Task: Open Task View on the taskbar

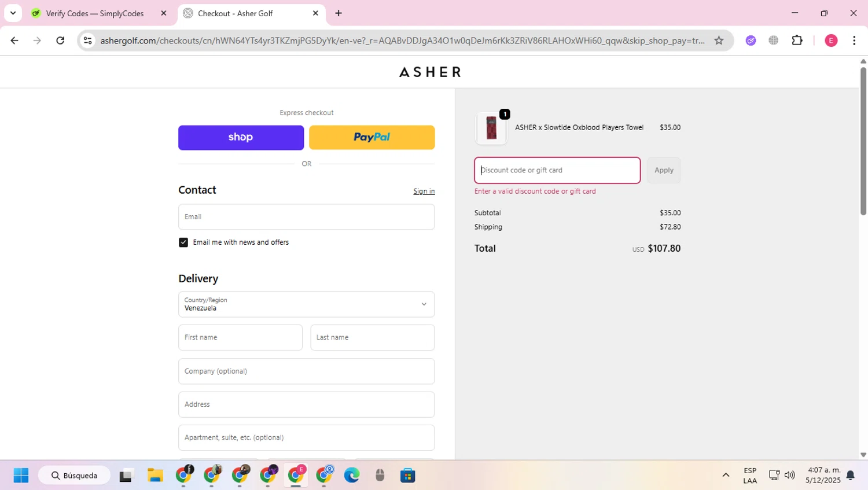Action: coord(126,476)
